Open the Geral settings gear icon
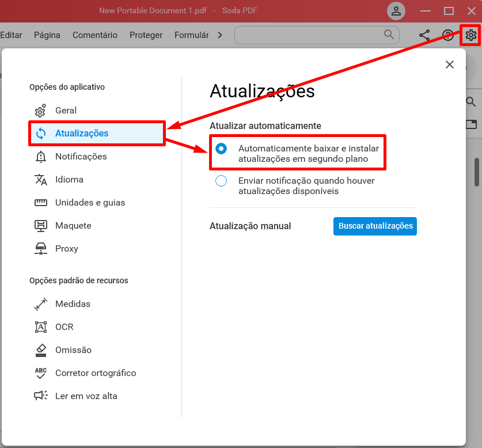 pyautogui.click(x=40, y=111)
